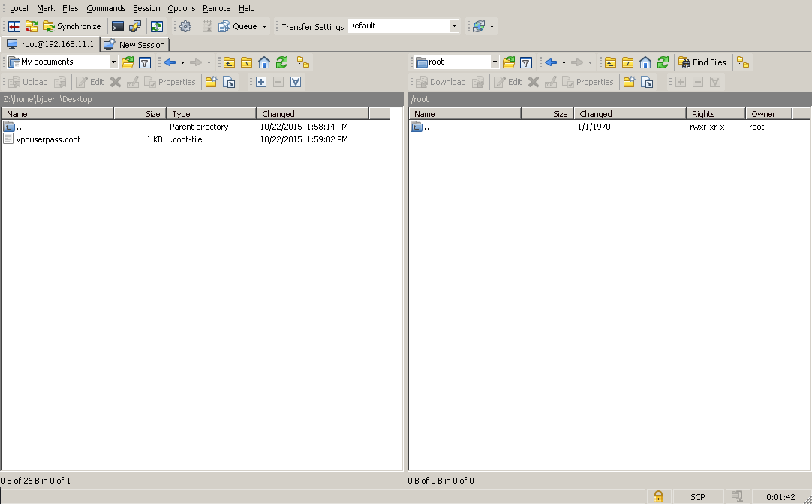
Task: Open the terminal console icon
Action: pos(118,26)
